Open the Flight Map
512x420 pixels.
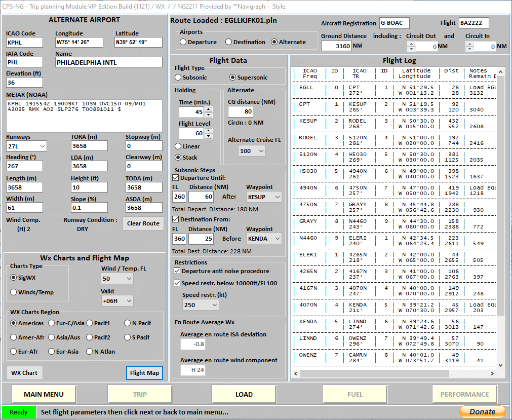pyautogui.click(x=144, y=373)
